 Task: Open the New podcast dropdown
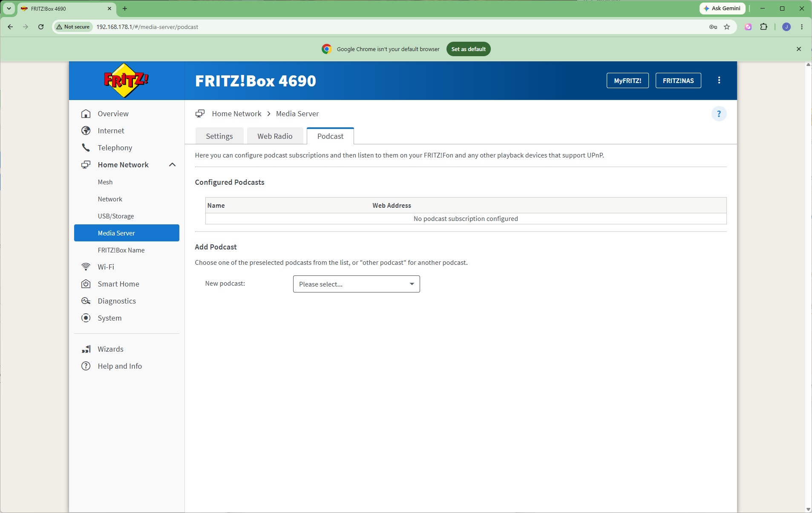(x=357, y=284)
